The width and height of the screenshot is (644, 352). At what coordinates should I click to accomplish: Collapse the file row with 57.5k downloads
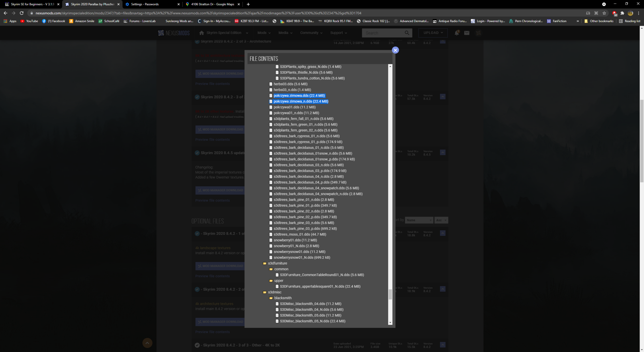(x=443, y=97)
